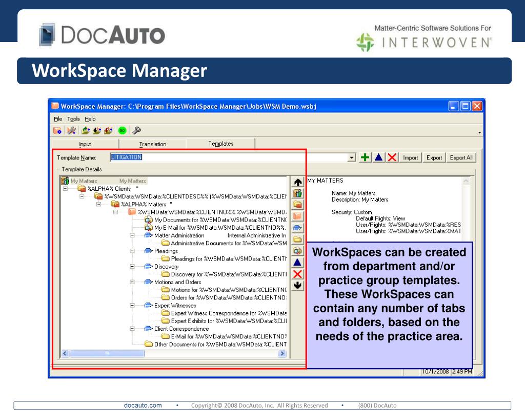This screenshot has width=525, height=420.
Task: Click the search folder icon beside My Documents
Action: point(149,219)
